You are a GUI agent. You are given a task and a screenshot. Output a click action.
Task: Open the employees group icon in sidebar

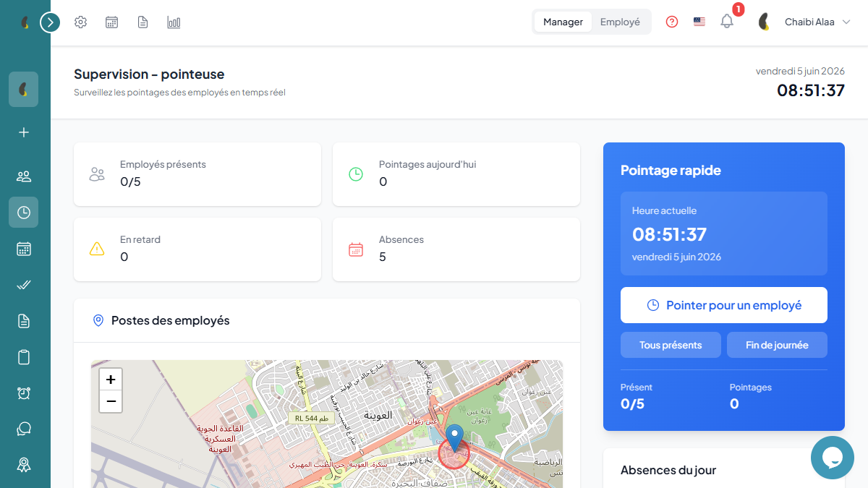[x=24, y=176]
